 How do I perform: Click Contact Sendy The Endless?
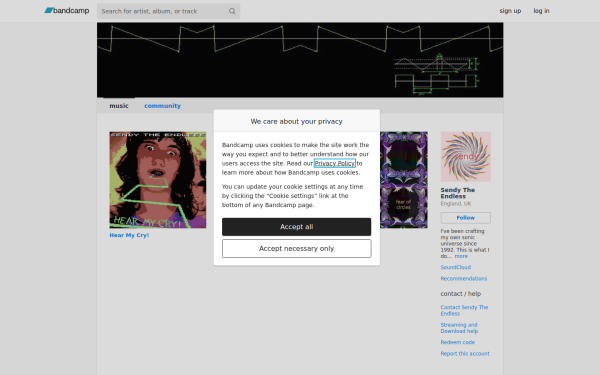[x=464, y=310]
